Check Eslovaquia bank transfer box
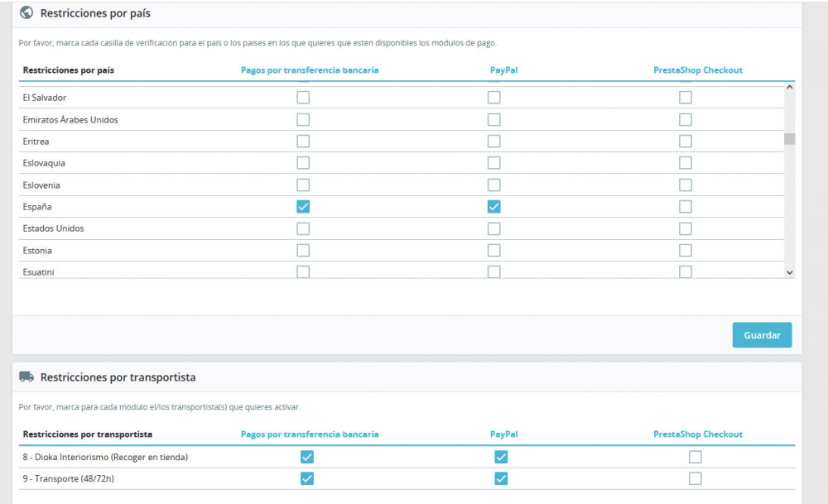This screenshot has width=828, height=504. tap(303, 163)
